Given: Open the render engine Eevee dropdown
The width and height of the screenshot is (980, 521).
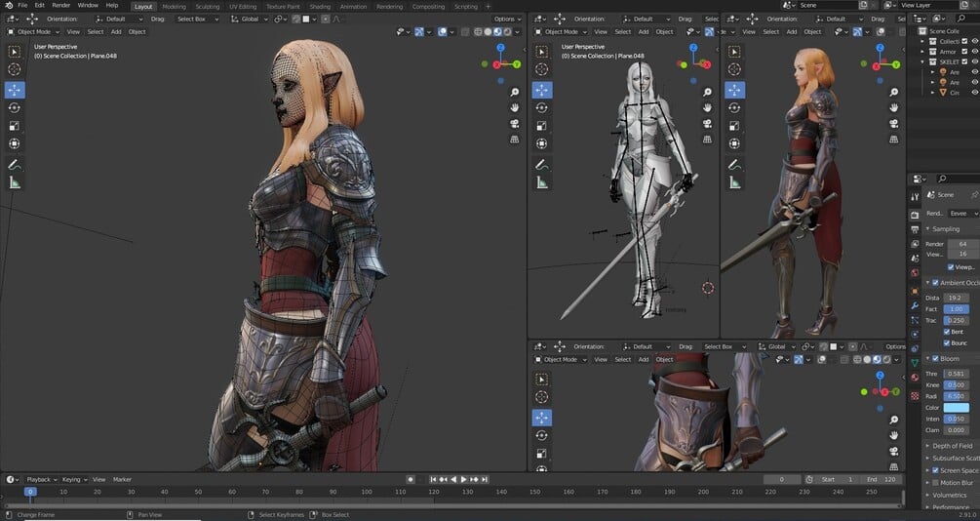Looking at the screenshot, I should [963, 214].
